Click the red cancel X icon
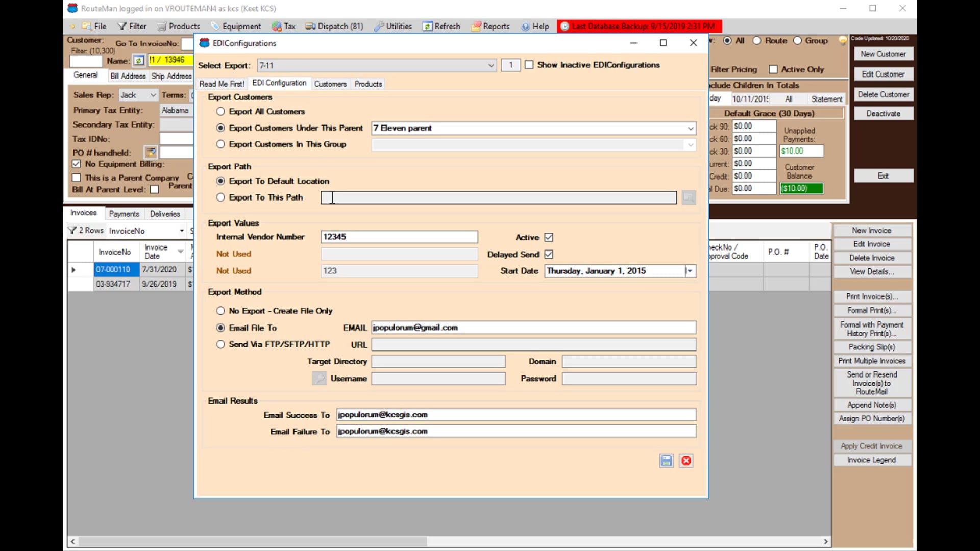The width and height of the screenshot is (980, 551). [686, 461]
